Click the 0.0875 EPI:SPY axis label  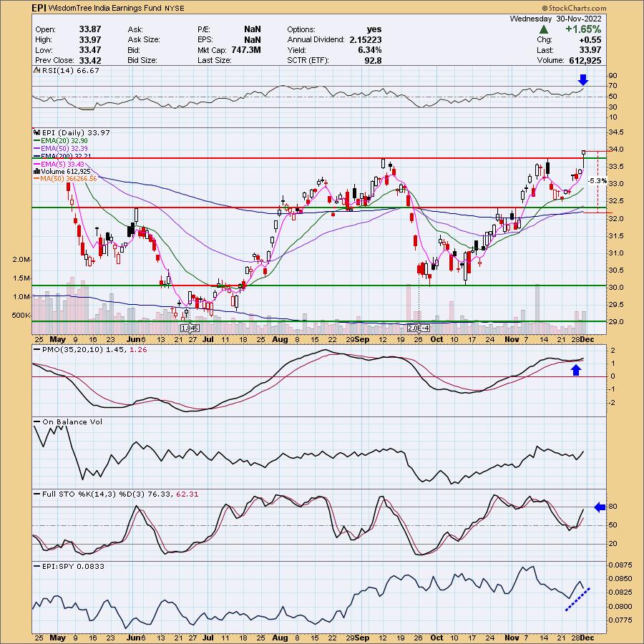tap(620, 565)
